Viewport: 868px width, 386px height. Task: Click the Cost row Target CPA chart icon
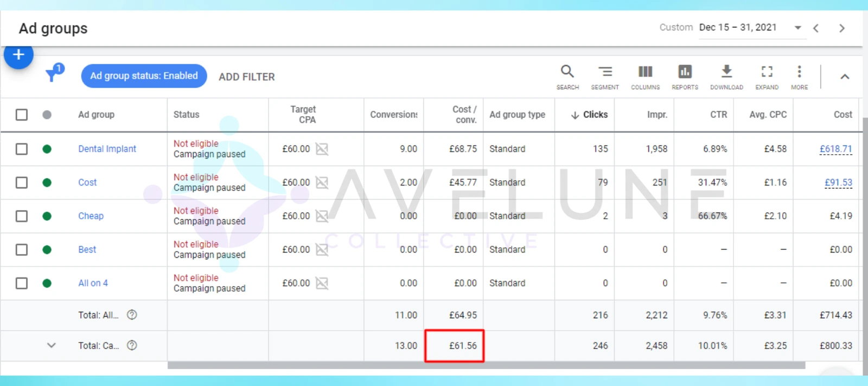322,182
